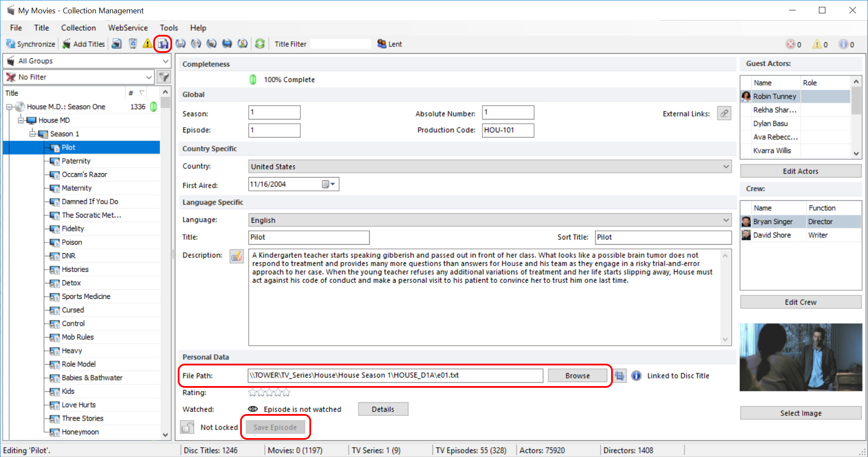The height and width of the screenshot is (457, 868).
Task: Select the Honeymoon episode
Action: pos(80,432)
